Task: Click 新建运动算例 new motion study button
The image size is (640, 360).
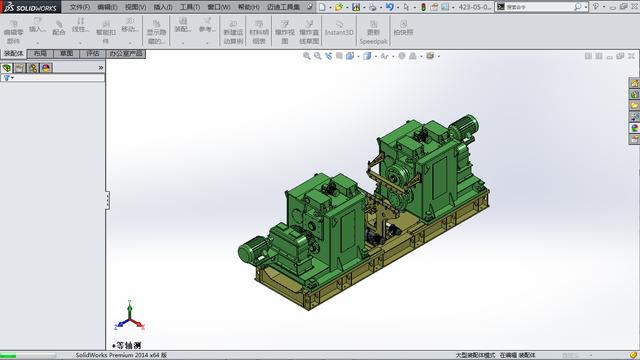Action: tap(233, 31)
